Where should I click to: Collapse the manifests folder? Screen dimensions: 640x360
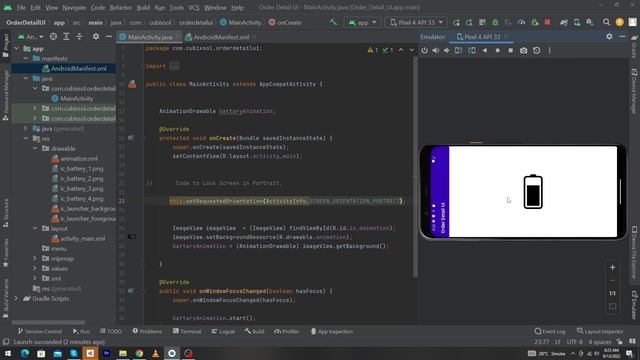click(26, 59)
